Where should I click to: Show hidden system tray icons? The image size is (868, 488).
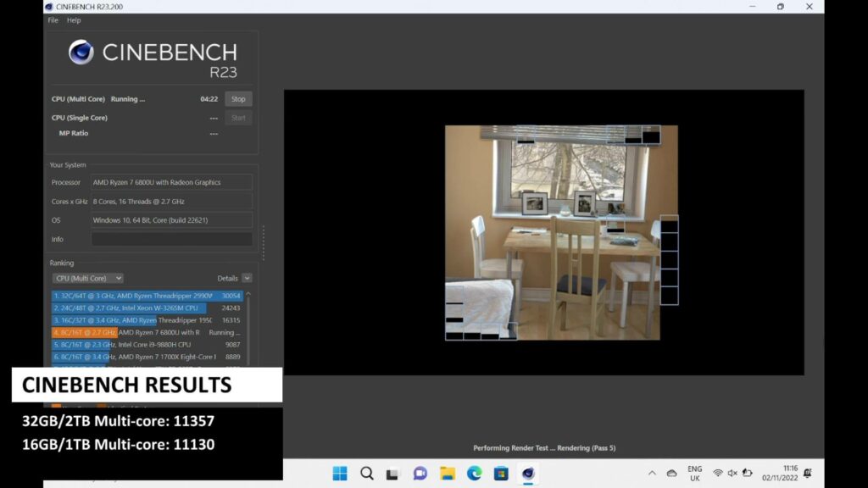click(x=652, y=473)
